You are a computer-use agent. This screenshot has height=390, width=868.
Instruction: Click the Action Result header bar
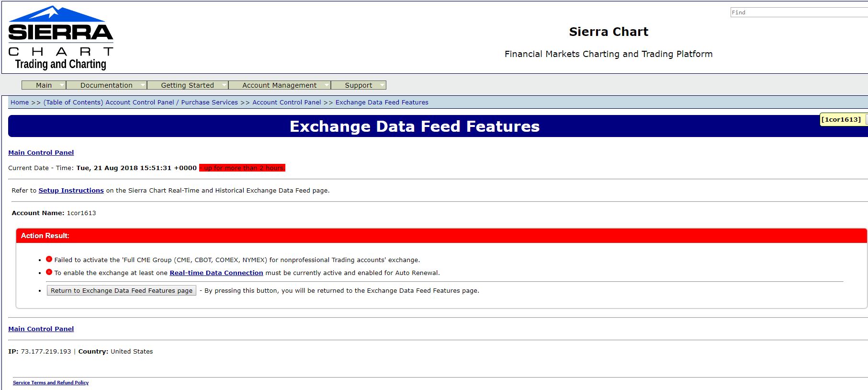click(441, 236)
